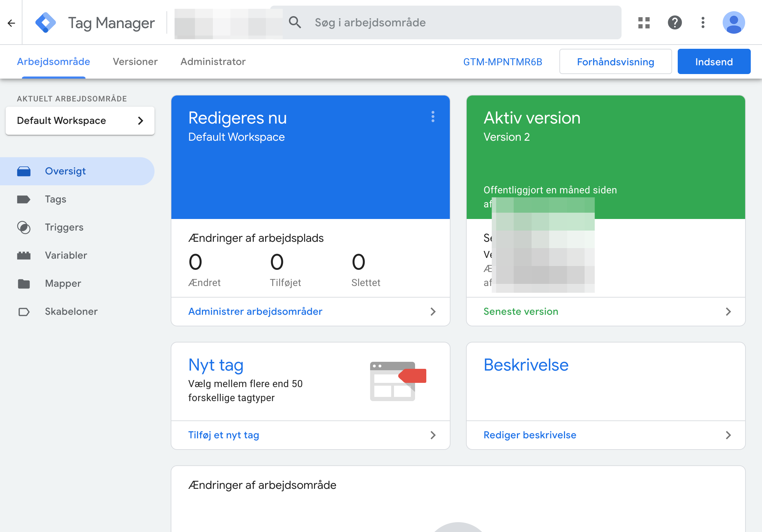This screenshot has height=532, width=762.
Task: Click the Administrer arbejdsområder link
Action: [255, 312]
